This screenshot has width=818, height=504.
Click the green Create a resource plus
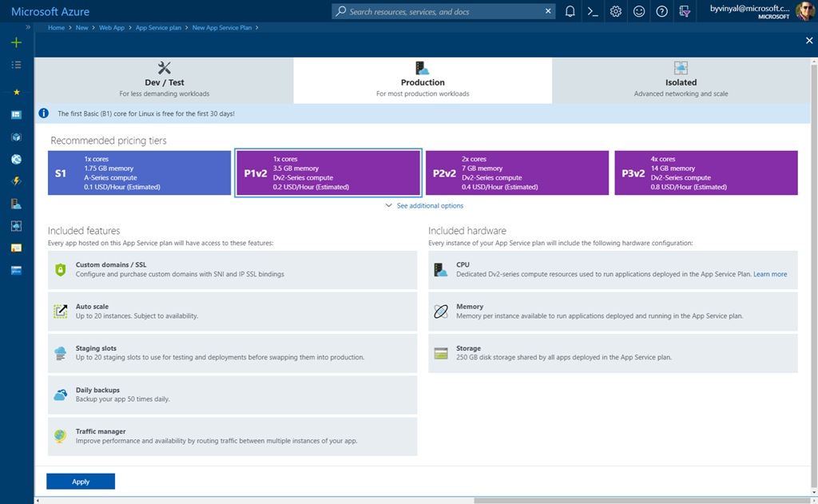(16, 42)
